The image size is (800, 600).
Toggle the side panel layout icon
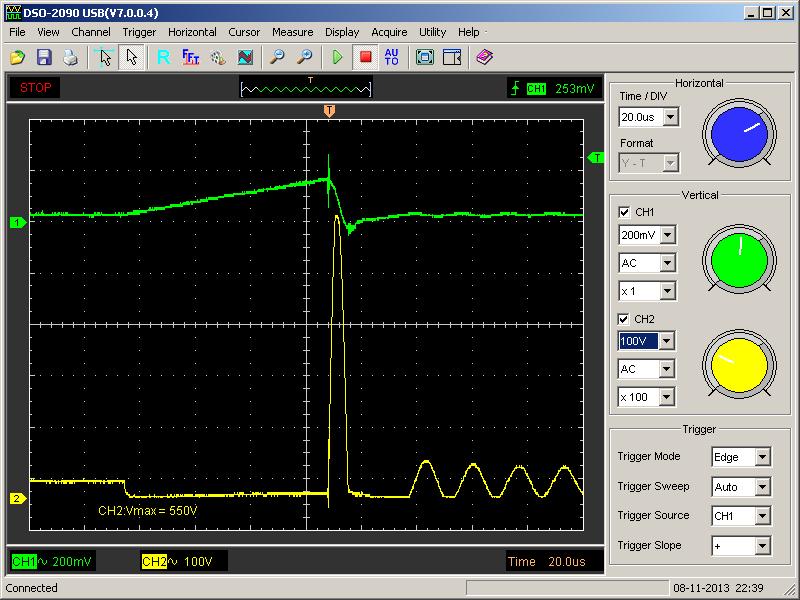[x=452, y=57]
